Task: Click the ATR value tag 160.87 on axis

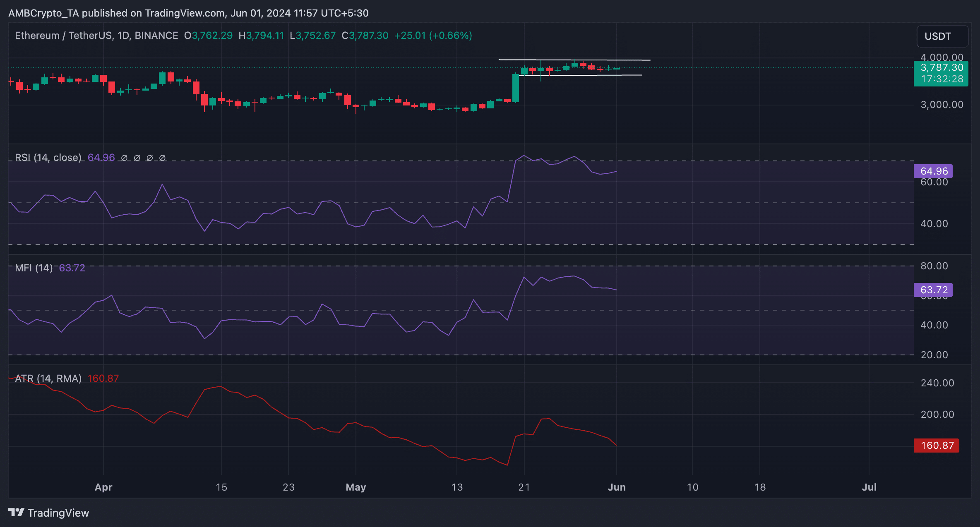Action: tap(937, 446)
